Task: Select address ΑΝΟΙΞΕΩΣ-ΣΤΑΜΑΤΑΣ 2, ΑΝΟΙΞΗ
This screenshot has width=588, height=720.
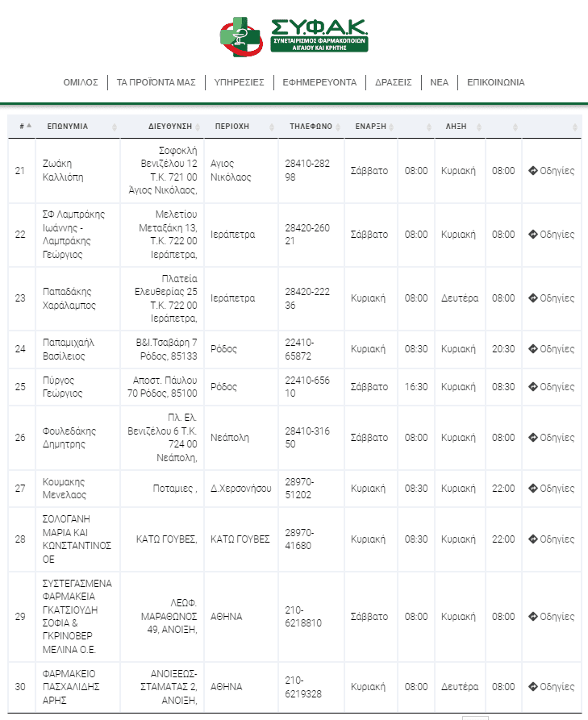Action: click(169, 687)
